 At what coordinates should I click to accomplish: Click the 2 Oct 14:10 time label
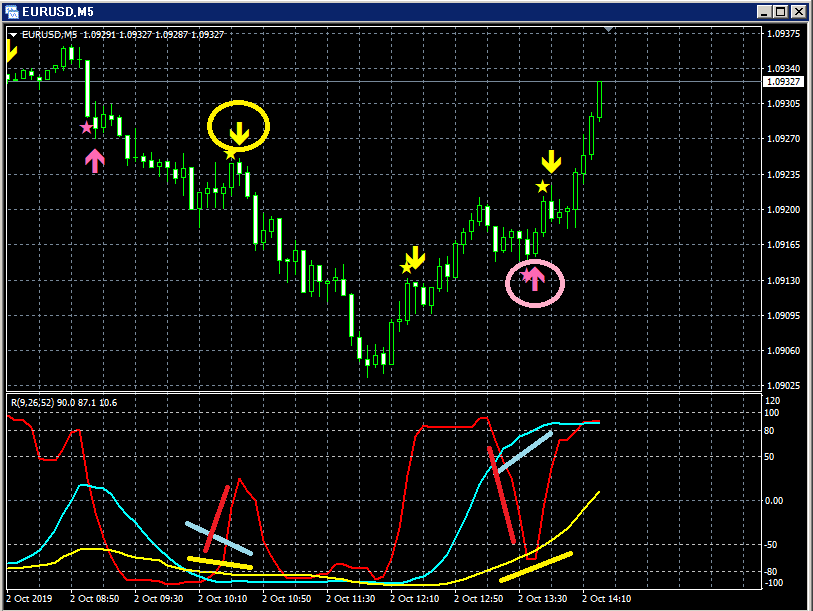click(607, 599)
